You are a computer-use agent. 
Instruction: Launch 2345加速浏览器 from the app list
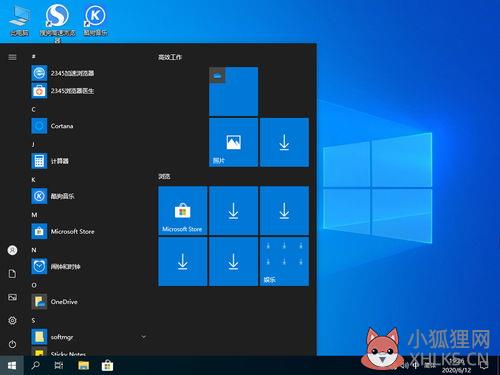(x=89, y=73)
